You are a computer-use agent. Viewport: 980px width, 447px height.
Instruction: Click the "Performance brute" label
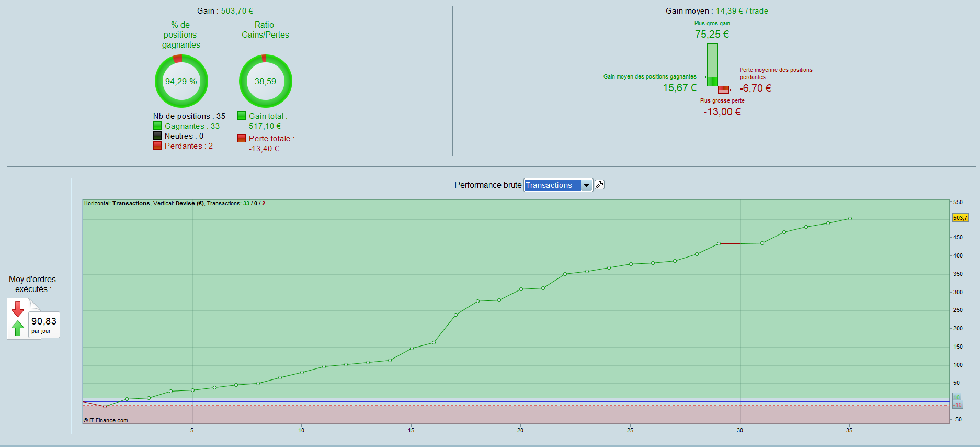tap(488, 185)
